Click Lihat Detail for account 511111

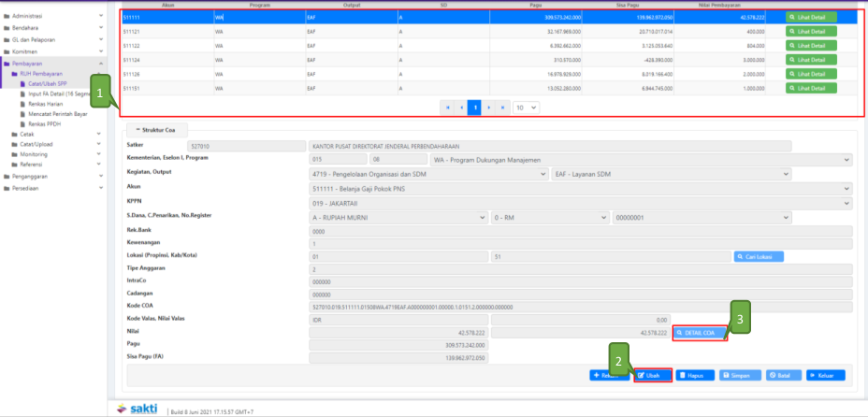811,18
